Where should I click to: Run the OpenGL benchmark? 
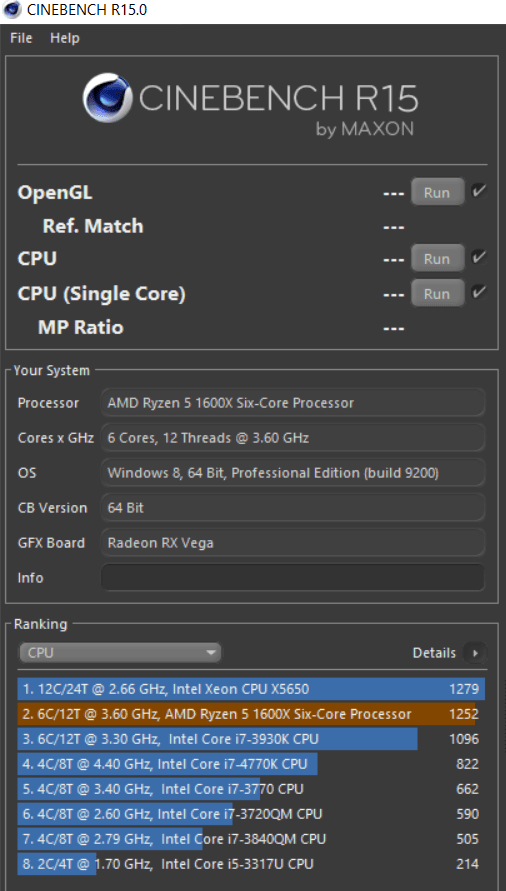coord(437,192)
